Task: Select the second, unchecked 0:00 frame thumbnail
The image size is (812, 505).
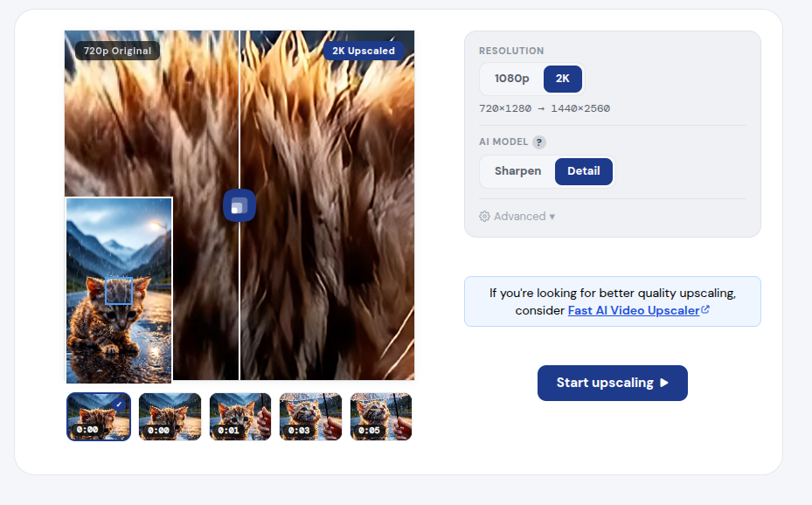Action: [x=170, y=417]
